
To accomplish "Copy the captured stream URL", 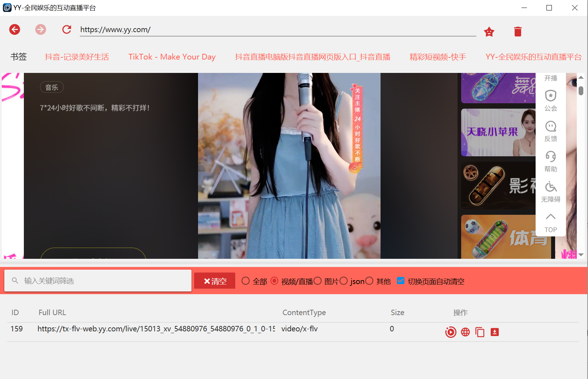I will pyautogui.click(x=480, y=332).
